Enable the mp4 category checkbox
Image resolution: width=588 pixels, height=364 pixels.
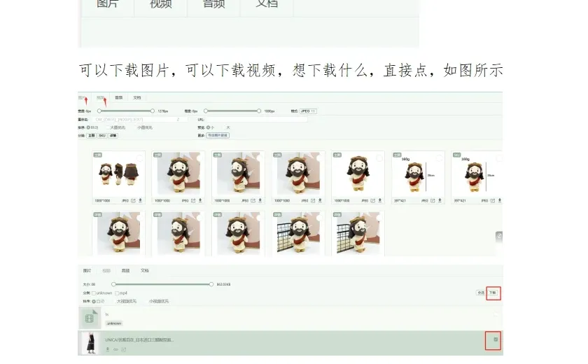coord(117,293)
